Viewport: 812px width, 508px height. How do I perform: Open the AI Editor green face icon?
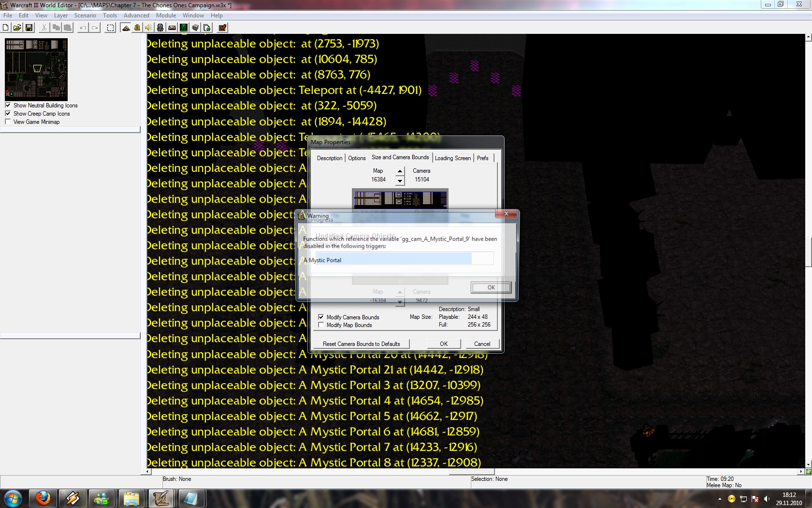[x=184, y=28]
